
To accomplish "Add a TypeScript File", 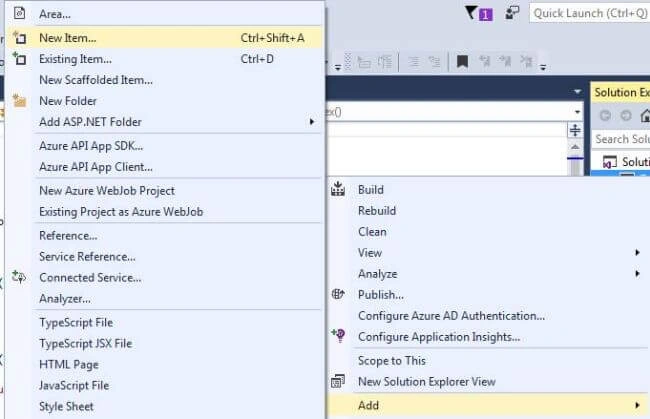I will [x=164, y=322].
